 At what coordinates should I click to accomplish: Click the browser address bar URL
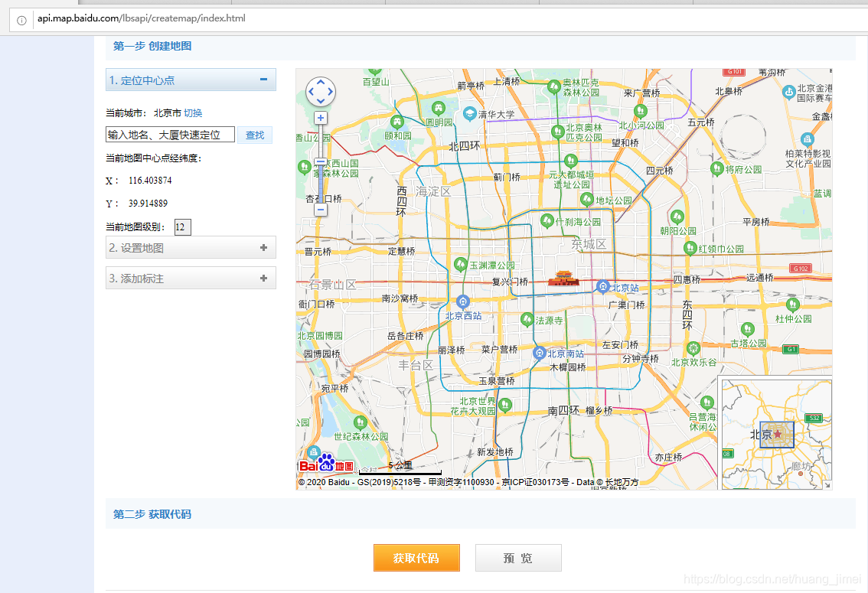(x=141, y=18)
